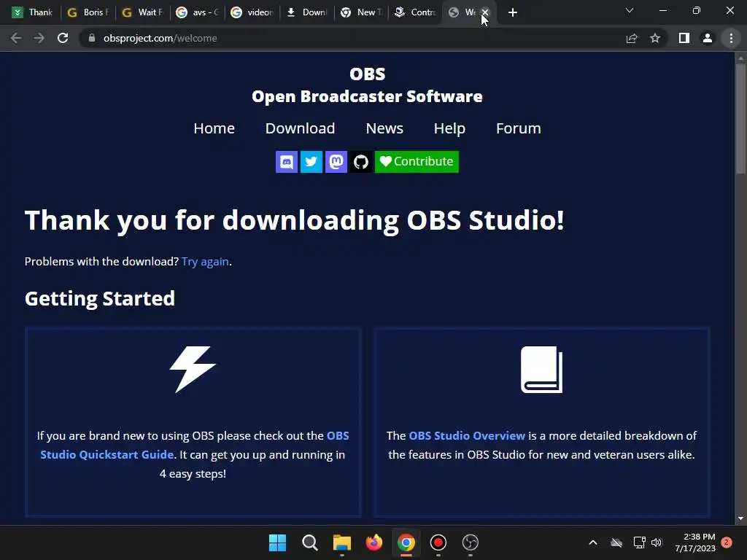Screen dimensions: 747x560
Task: Expand the tab search dropdown chevron
Action: click(x=630, y=10)
